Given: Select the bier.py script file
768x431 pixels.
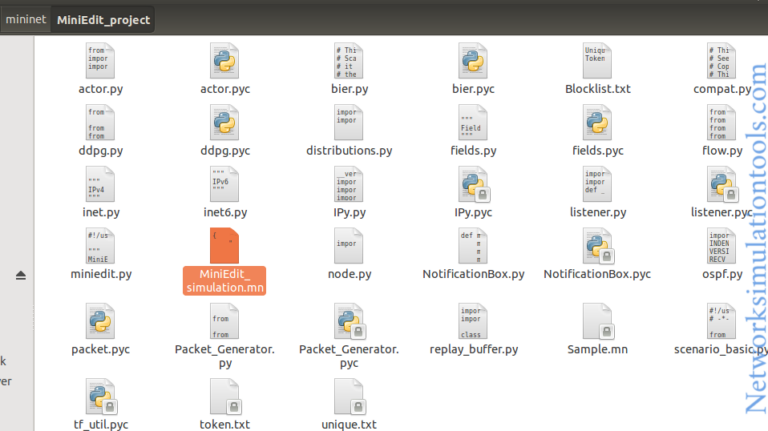Looking at the screenshot, I should [x=349, y=62].
